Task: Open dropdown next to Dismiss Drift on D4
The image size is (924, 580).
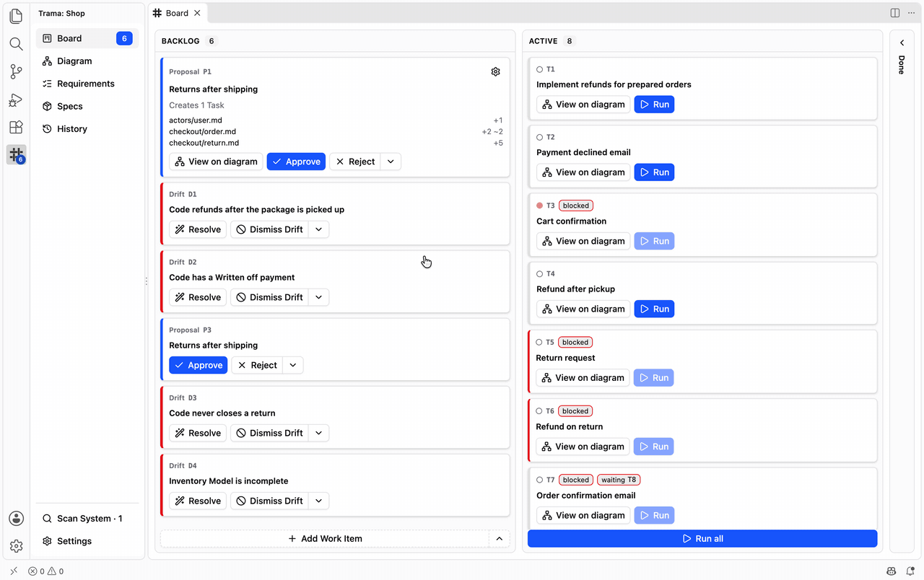Action: [318, 501]
